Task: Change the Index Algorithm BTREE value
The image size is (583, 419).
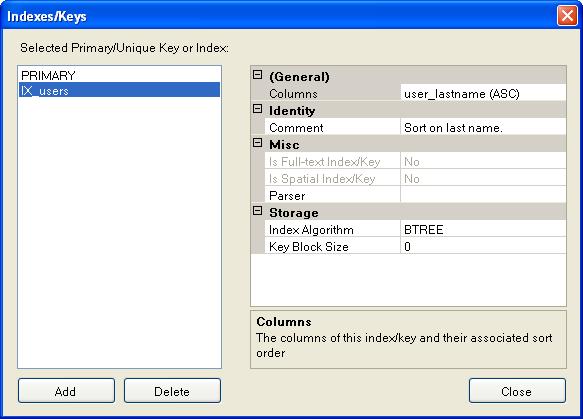Action: (483, 229)
